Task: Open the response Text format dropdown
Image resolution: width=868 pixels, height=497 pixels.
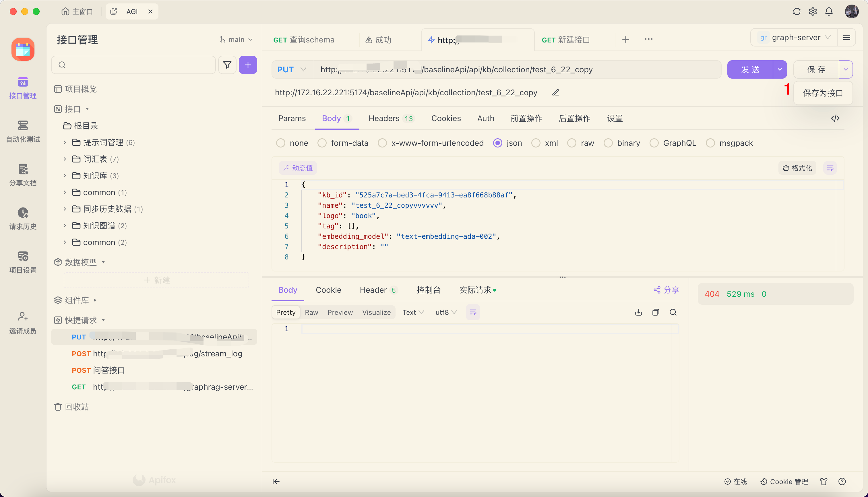Action: tap(413, 312)
